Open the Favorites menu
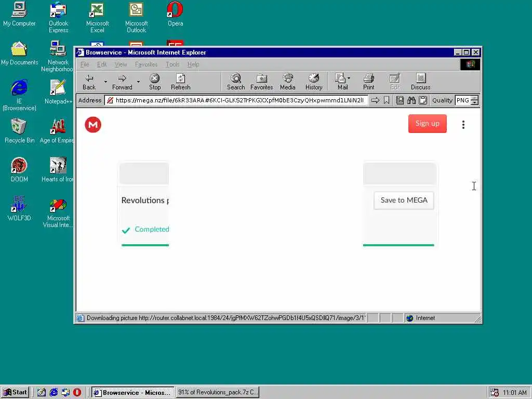Viewport: 532px width, 399px height. (x=146, y=64)
